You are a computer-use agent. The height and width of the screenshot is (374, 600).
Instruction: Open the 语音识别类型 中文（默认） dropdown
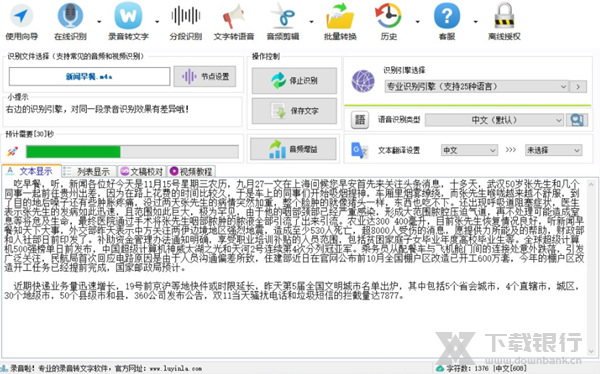pos(494,120)
